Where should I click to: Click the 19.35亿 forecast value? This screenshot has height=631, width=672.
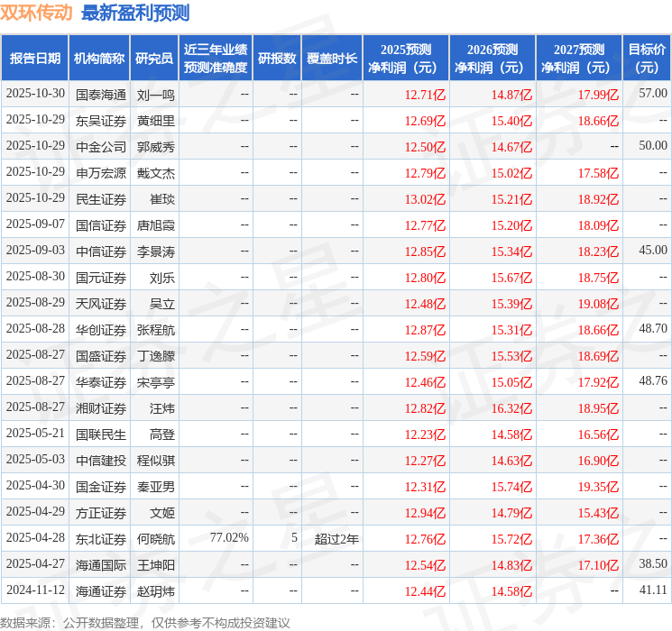(598, 487)
